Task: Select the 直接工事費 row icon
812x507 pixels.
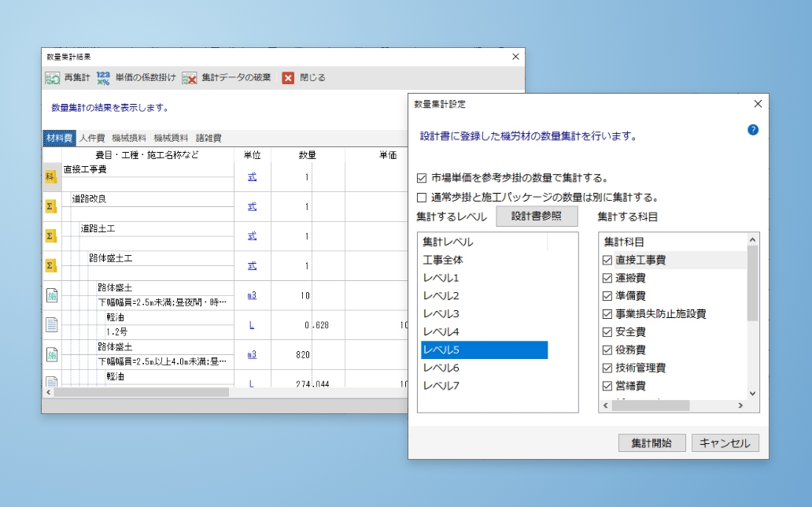Action: 51,177
